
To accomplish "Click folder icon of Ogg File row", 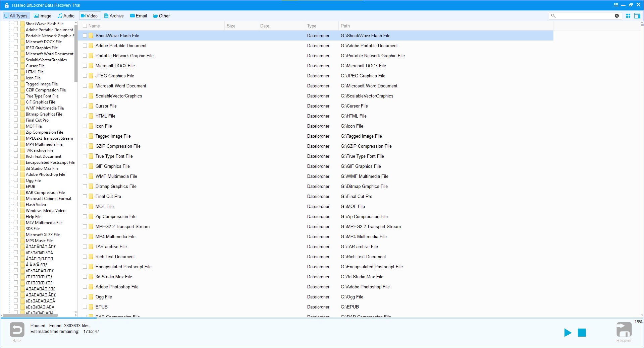I will point(91,297).
